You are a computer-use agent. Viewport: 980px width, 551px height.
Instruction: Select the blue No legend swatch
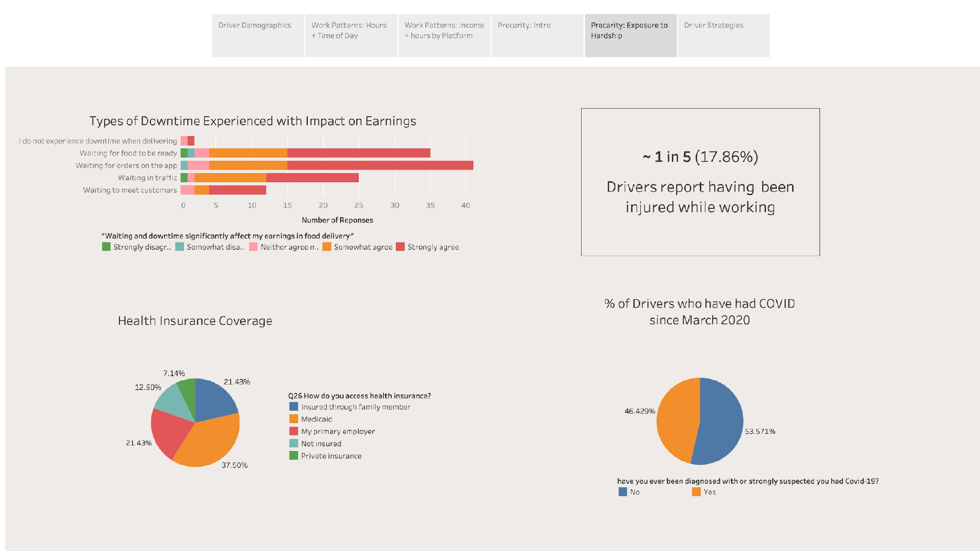tap(623, 492)
